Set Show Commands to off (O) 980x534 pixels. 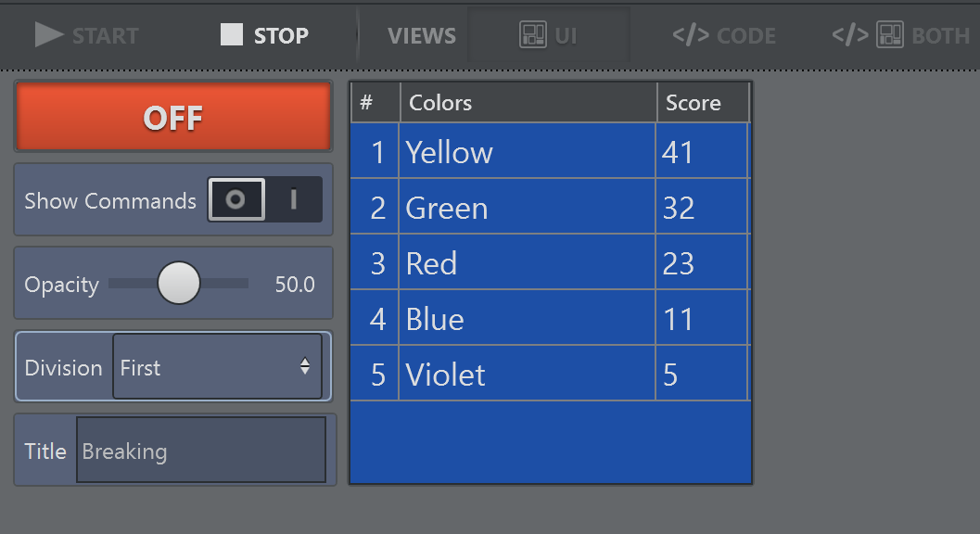(236, 200)
